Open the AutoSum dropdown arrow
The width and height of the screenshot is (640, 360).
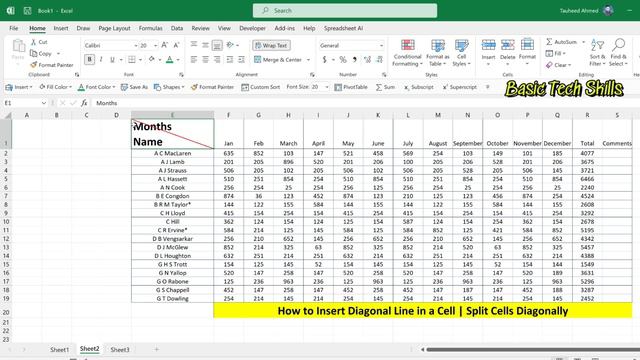583,42
